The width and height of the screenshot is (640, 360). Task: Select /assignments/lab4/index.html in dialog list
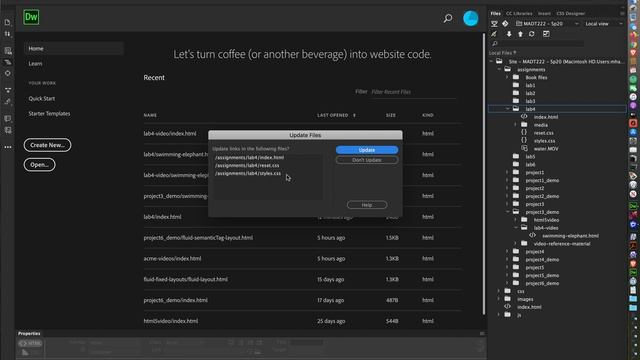[x=249, y=158]
